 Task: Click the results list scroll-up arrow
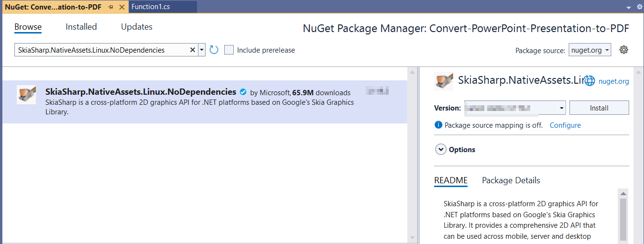pos(412,72)
